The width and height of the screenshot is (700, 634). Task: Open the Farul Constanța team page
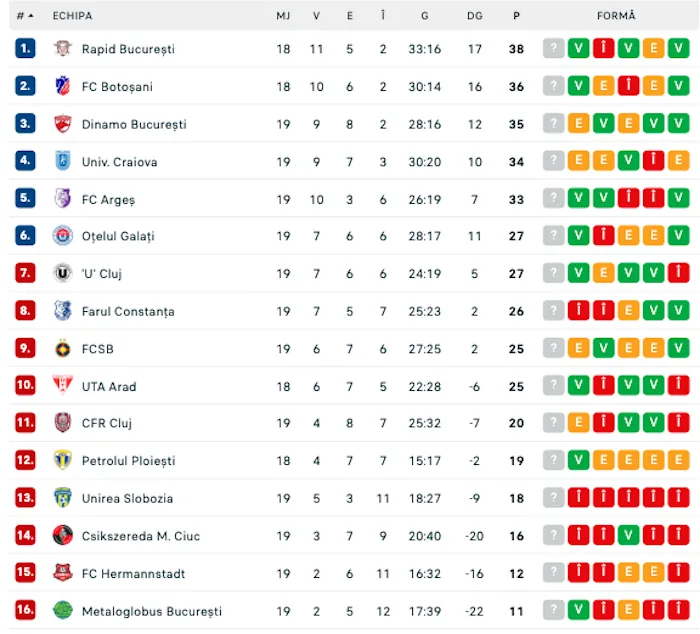(x=128, y=311)
